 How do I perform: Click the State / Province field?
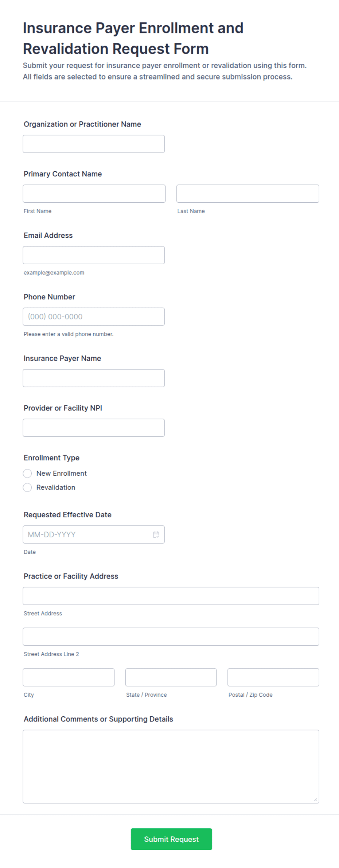click(171, 677)
